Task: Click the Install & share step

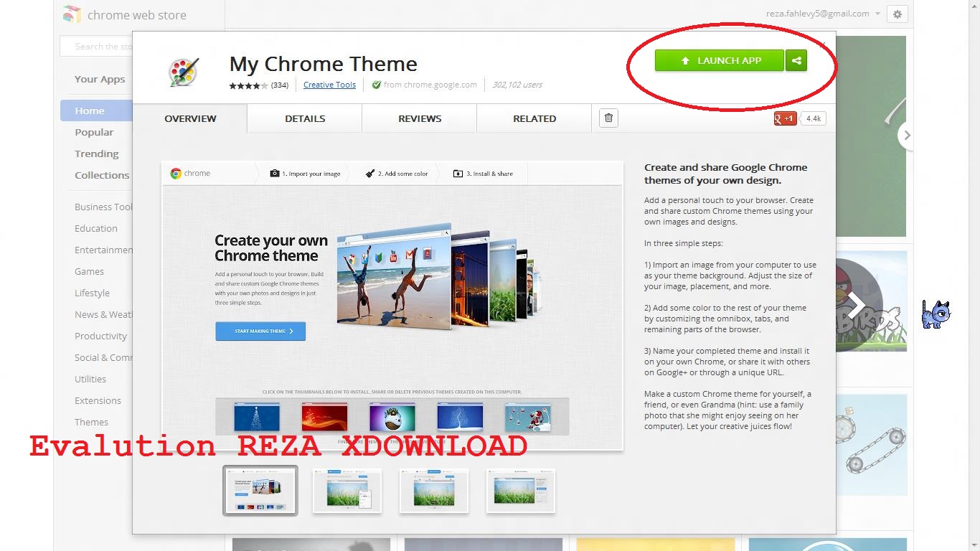Action: click(x=484, y=174)
